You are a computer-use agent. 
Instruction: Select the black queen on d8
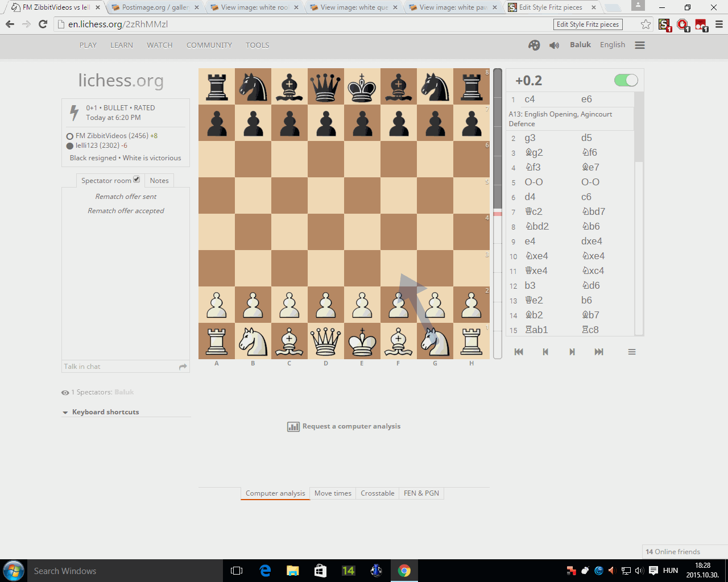(x=326, y=87)
